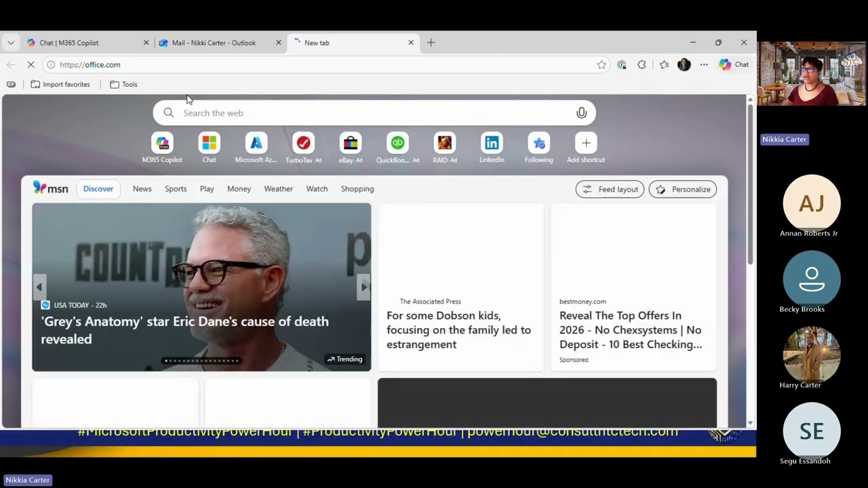Close the Outlook Mail tab
Image resolution: width=868 pixels, height=488 pixels.
(278, 43)
